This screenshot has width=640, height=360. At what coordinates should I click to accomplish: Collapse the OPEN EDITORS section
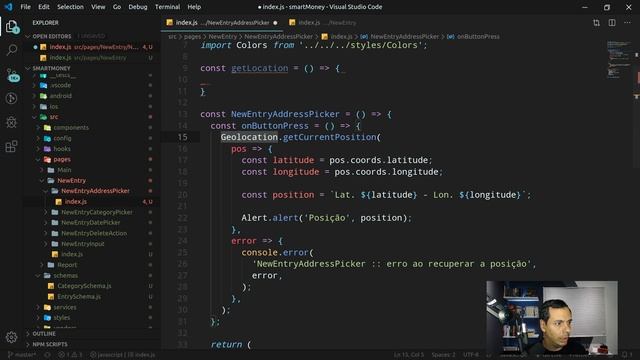(52, 36)
